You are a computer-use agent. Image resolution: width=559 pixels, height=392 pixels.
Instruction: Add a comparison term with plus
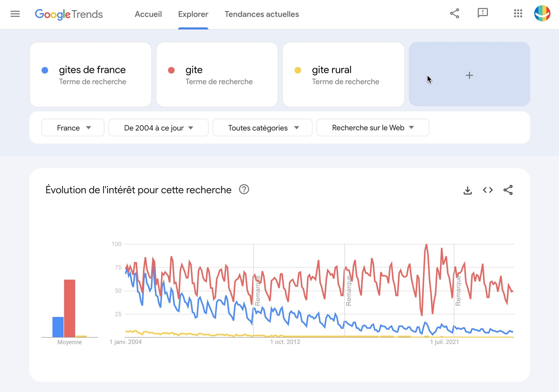click(x=469, y=75)
